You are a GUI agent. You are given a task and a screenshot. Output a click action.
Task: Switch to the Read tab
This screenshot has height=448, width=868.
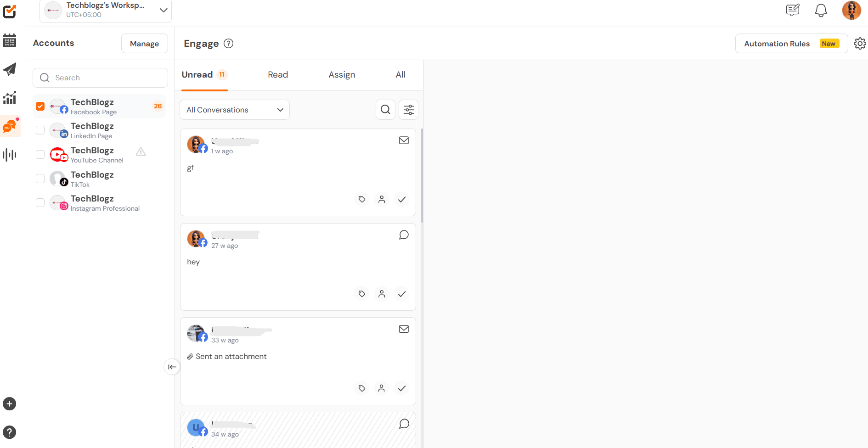click(277, 74)
